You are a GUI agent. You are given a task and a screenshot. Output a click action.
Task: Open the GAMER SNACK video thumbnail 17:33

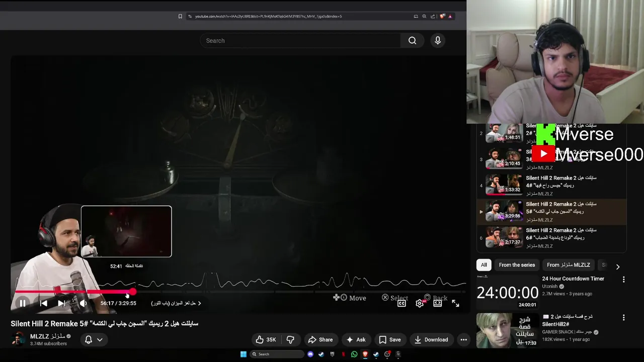[x=507, y=330]
